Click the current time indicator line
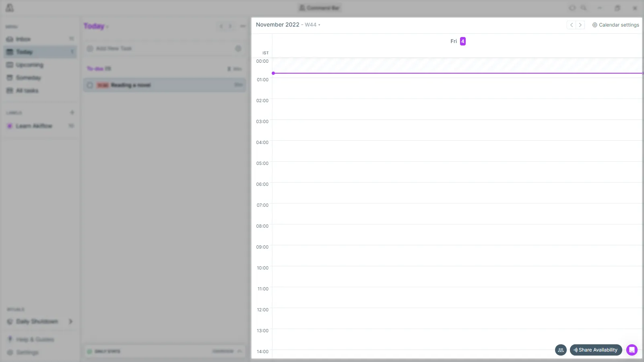The width and height of the screenshot is (644, 362). pos(457,73)
